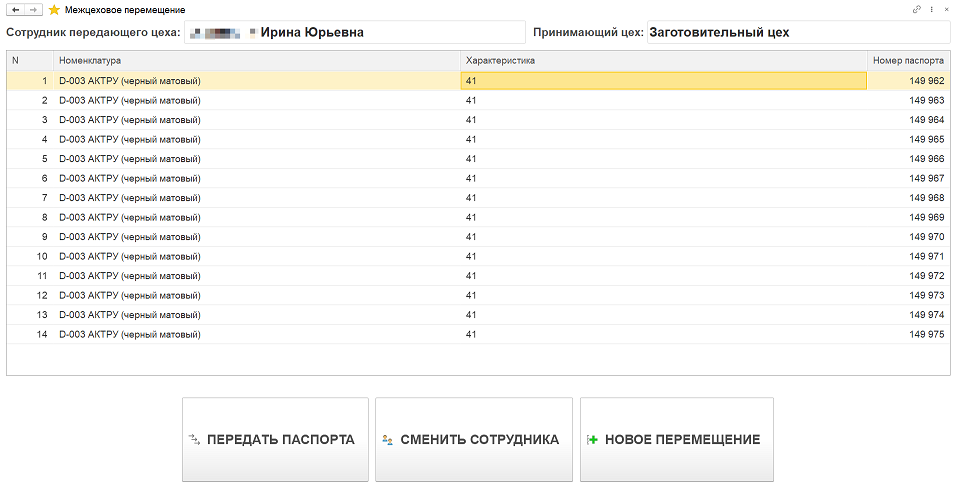This screenshot has height=488, width=960.
Task: Click the forward navigation arrow
Action: coord(34,9)
